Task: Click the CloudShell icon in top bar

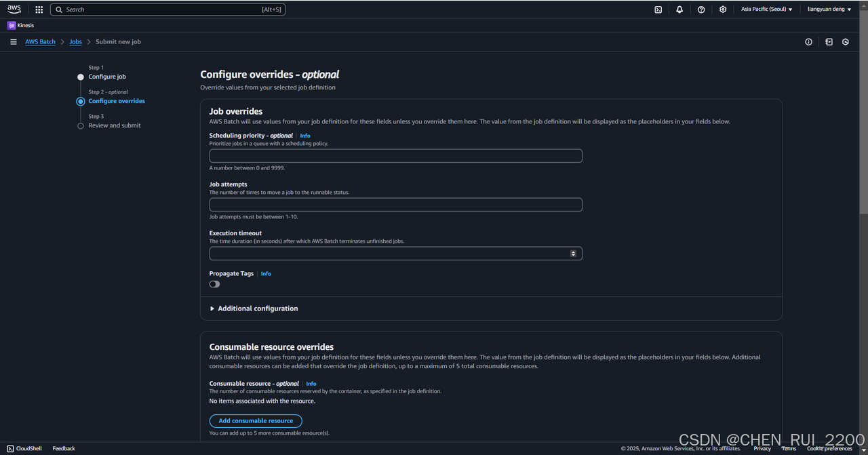Action: click(658, 9)
